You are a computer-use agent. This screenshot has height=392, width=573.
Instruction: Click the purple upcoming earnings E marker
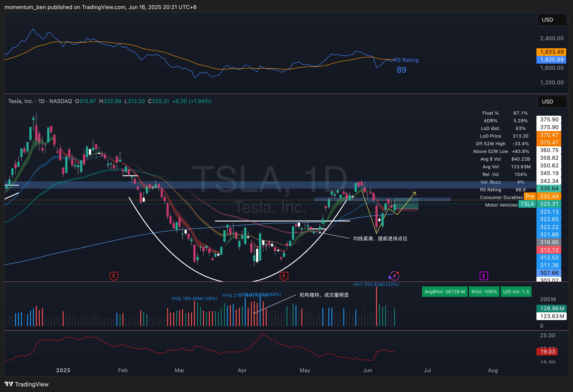pos(483,276)
